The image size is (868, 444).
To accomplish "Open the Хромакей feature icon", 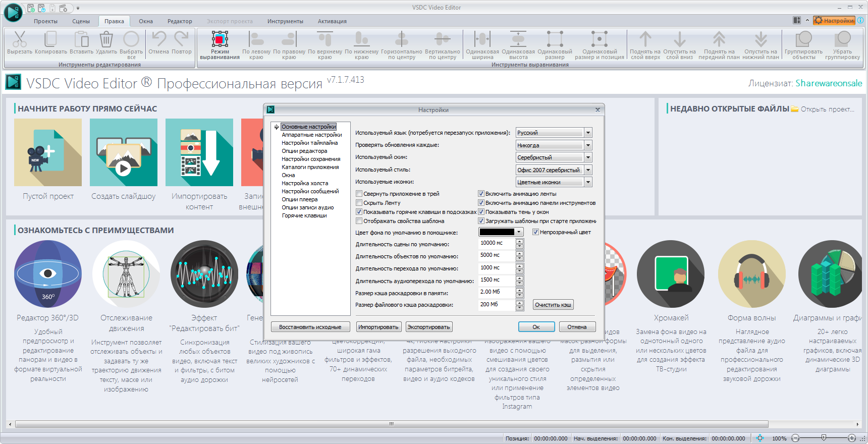I will 671,274.
